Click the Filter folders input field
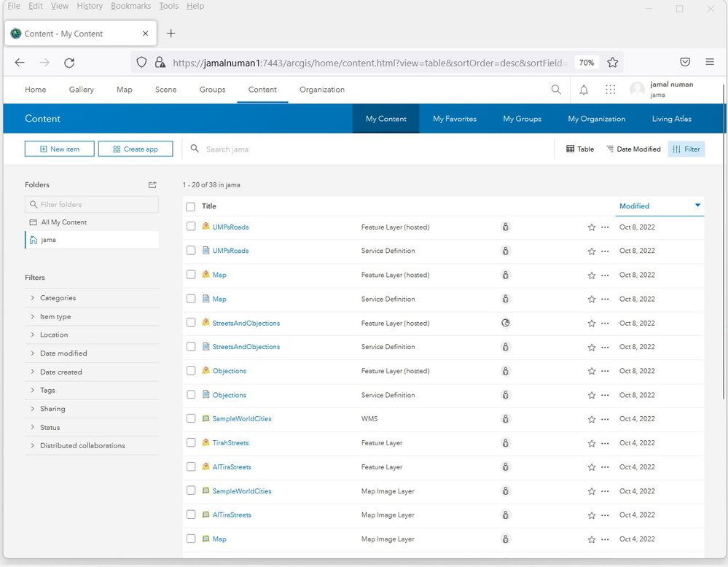This screenshot has height=567, width=728. [92, 204]
